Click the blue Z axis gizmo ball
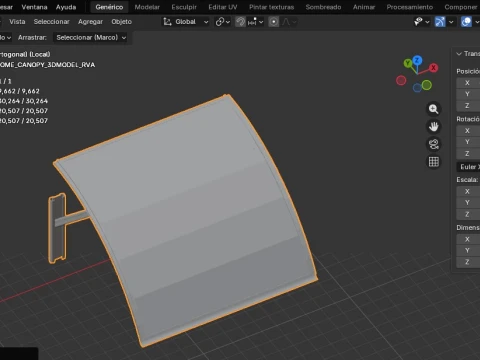480x360 pixels. [x=417, y=60]
